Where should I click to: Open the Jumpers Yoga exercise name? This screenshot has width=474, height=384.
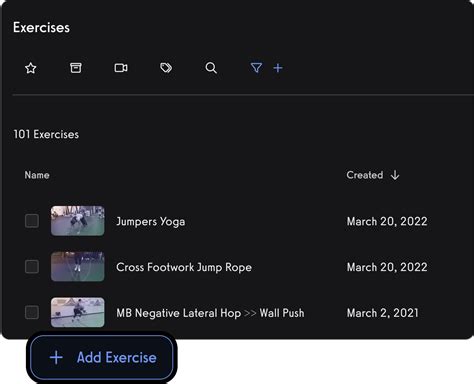pos(151,221)
